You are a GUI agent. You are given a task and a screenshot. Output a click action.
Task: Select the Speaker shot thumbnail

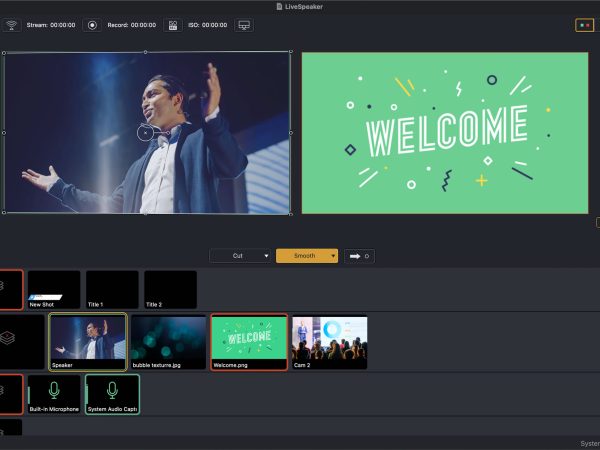click(x=88, y=342)
